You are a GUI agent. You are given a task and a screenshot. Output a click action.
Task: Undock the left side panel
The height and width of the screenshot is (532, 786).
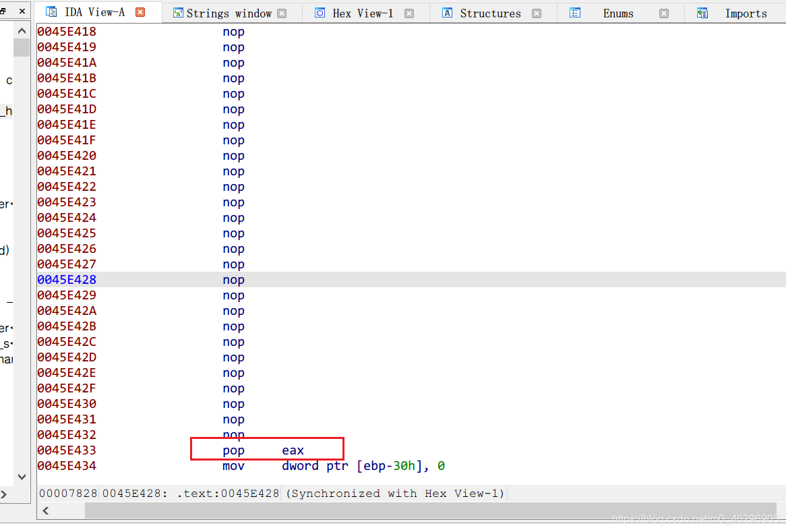tap(3, 11)
